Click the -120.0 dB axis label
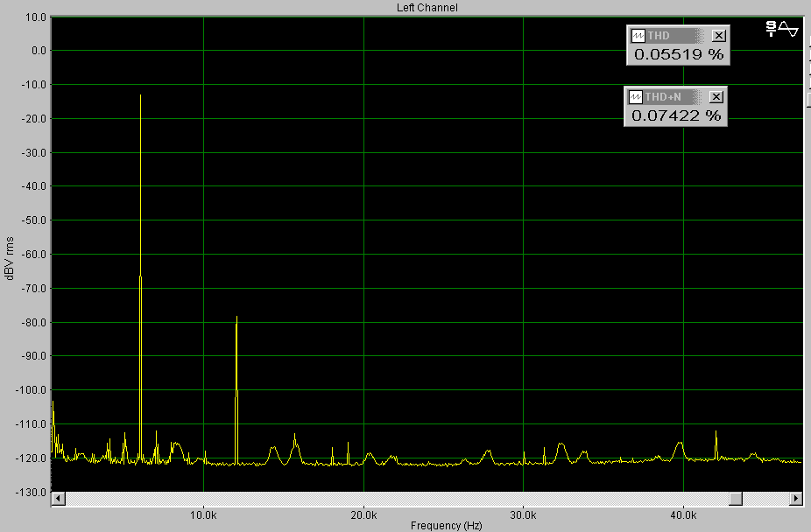Image resolution: width=811 pixels, height=532 pixels. (x=32, y=458)
